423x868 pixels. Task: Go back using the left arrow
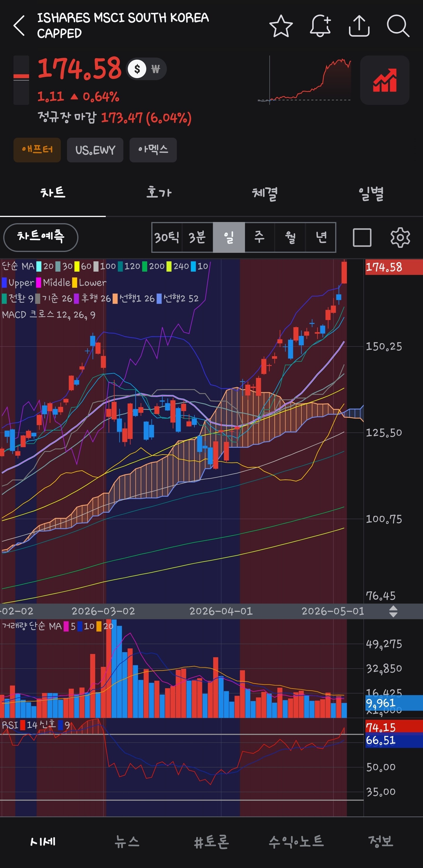pos(19,26)
